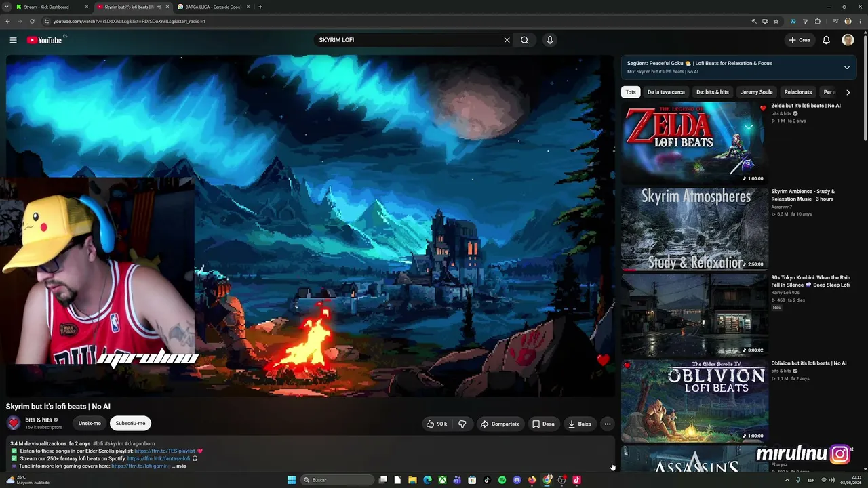Click the browser address bar URL
868x488 pixels.
click(130, 21)
